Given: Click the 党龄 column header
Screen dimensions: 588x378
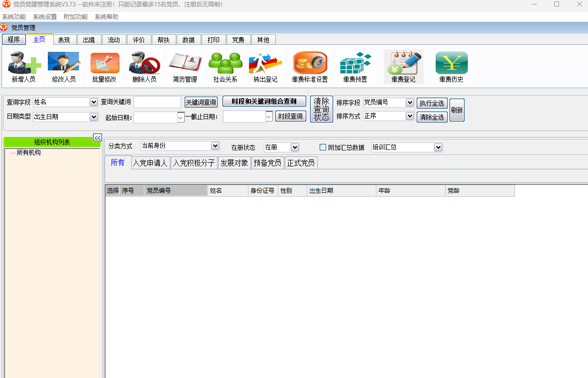Looking at the screenshot, I should click(x=479, y=191).
